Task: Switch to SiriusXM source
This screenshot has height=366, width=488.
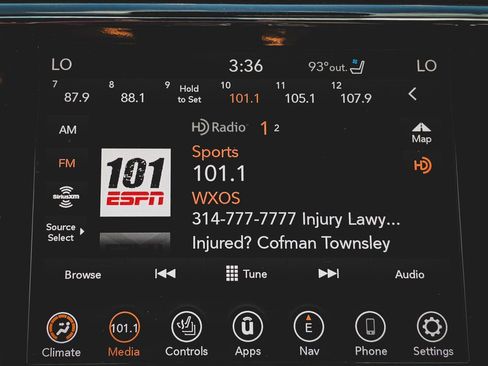Action: click(66, 197)
